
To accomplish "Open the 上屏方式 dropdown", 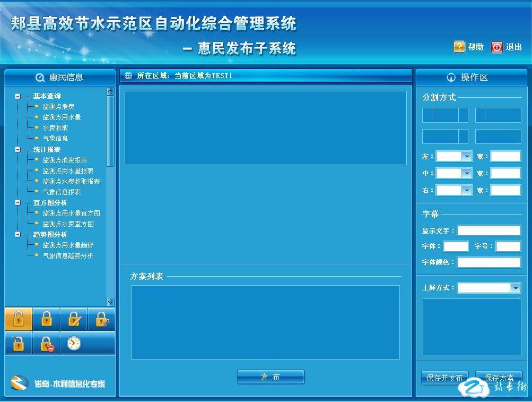I will (x=515, y=288).
